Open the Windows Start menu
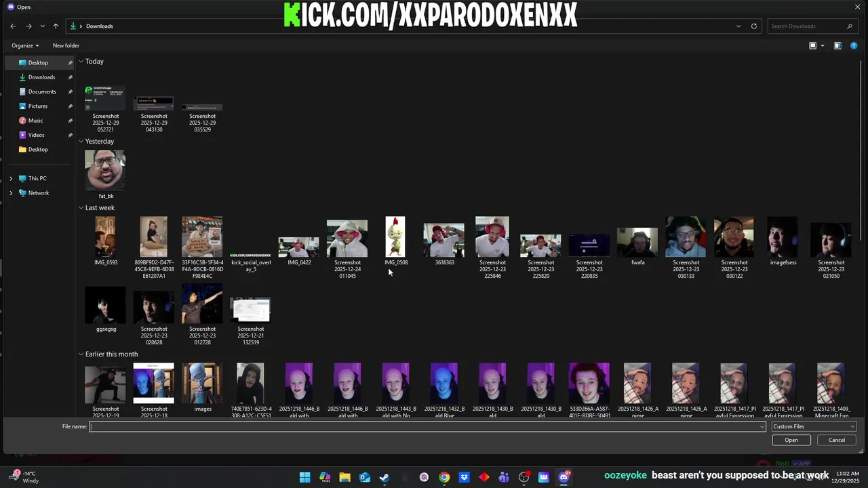 point(305,477)
